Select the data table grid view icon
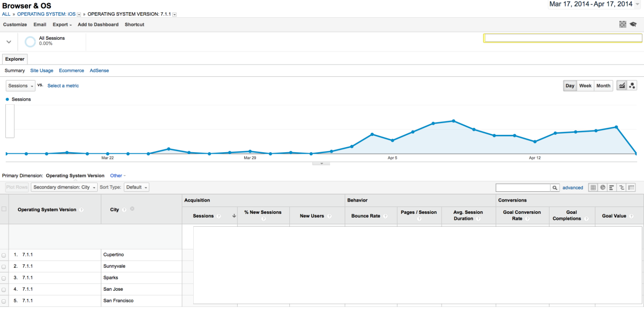Image resolution: width=644 pixels, height=309 pixels. pyautogui.click(x=593, y=188)
